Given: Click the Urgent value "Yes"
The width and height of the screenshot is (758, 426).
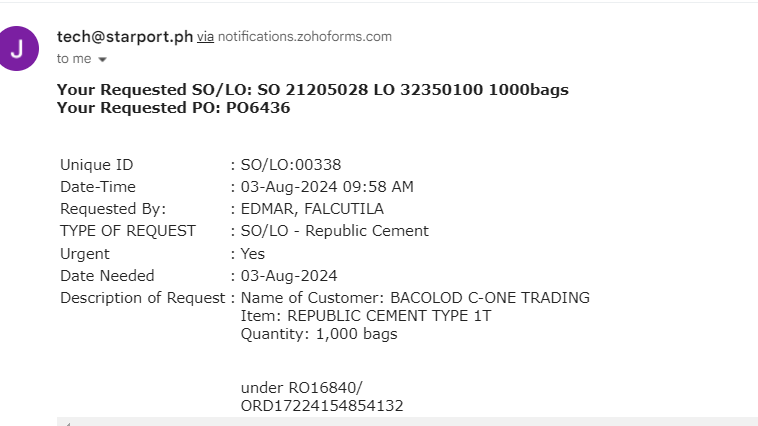Looking at the screenshot, I should 253,254.
